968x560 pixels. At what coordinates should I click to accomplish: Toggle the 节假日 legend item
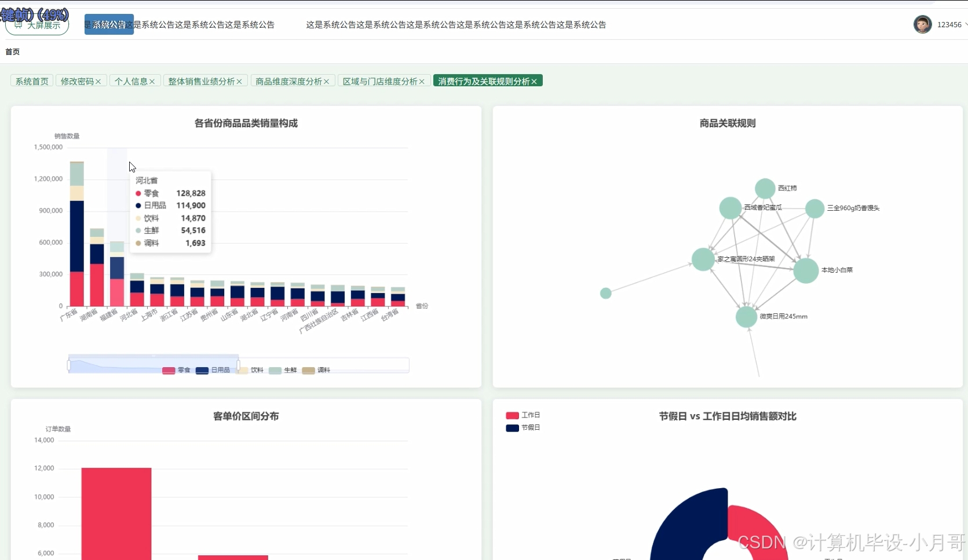(523, 428)
